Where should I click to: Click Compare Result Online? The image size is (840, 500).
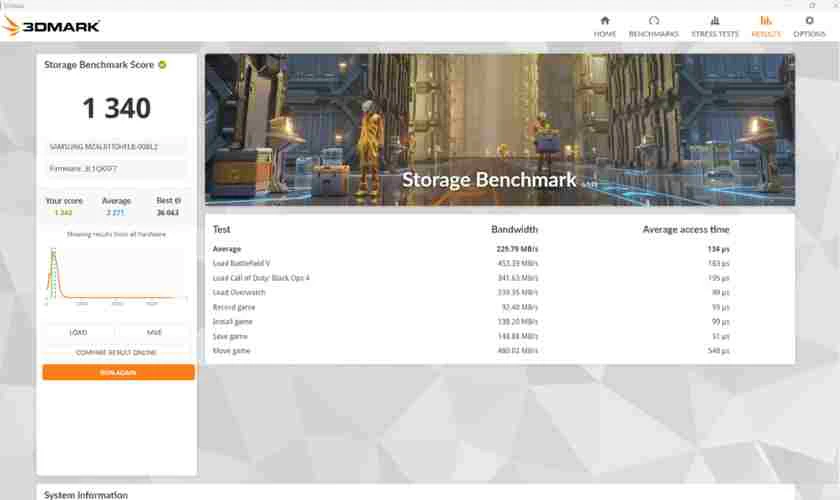tap(117, 352)
